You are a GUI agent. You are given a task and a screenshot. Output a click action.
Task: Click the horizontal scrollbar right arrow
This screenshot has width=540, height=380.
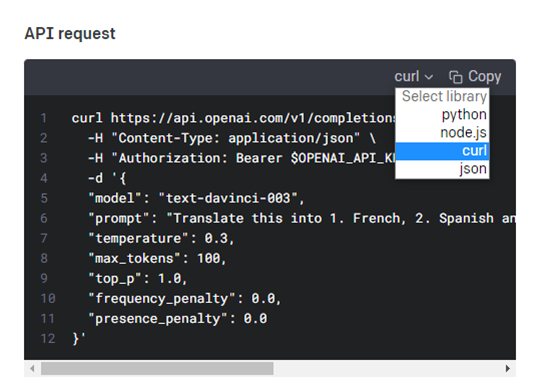(x=508, y=369)
